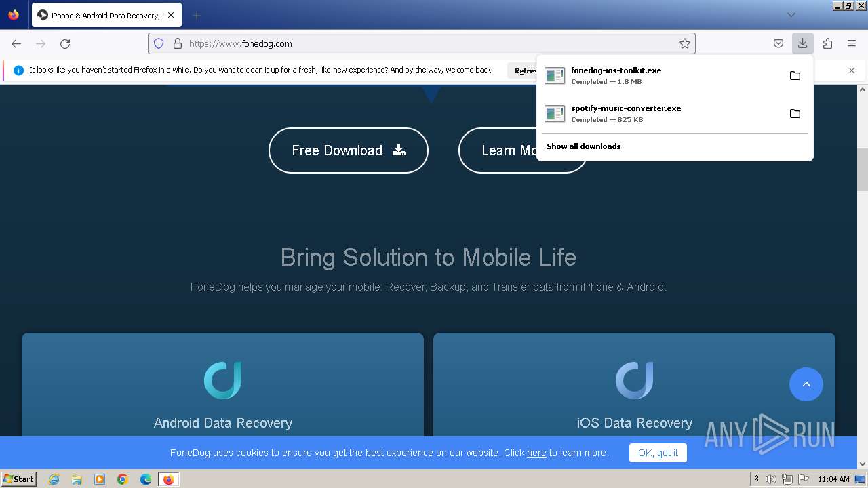Screen dimensions: 868x488
Task: Show hidden system tray icons
Action: [x=756, y=479]
